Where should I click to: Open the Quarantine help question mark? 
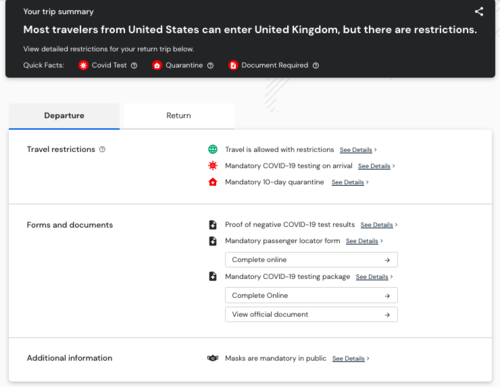point(210,66)
